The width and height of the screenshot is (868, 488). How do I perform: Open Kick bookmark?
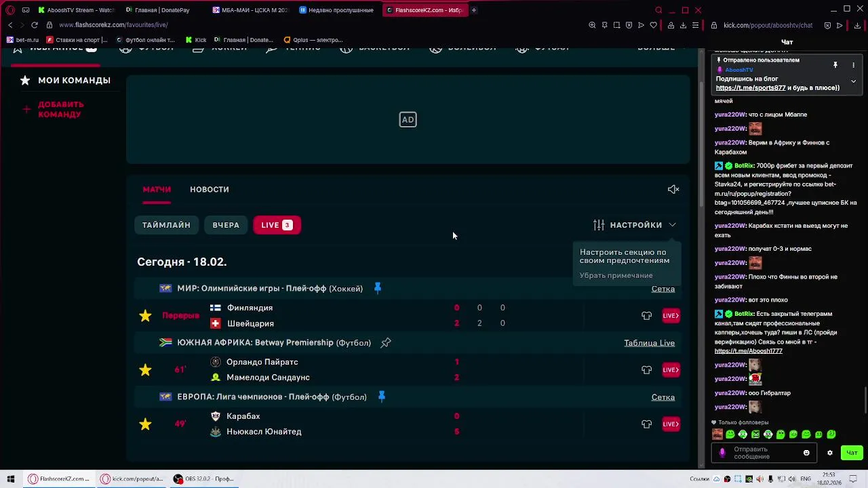197,40
